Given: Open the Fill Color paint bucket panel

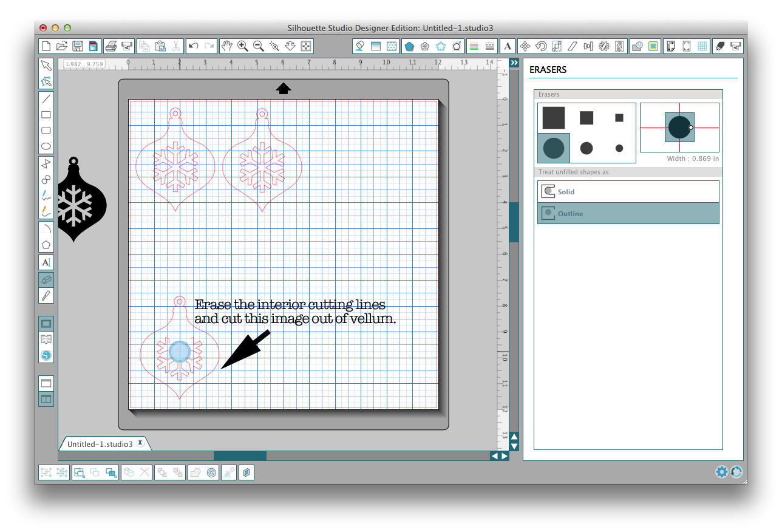Looking at the screenshot, I should coord(360,46).
